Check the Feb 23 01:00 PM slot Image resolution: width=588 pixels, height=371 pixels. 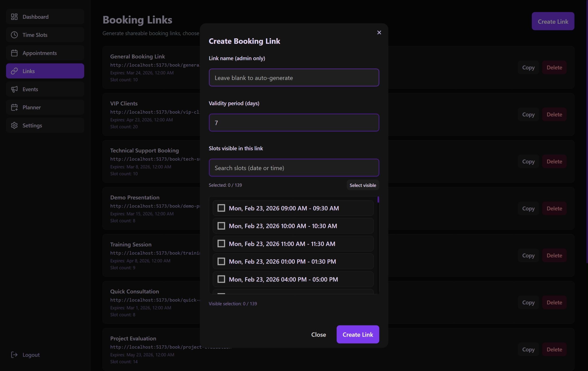point(221,261)
